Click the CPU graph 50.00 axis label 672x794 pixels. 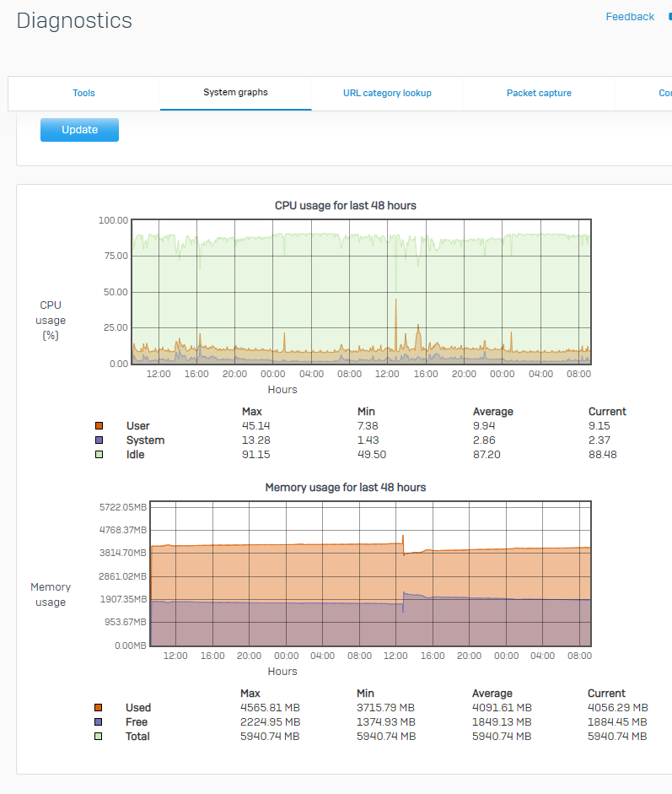pos(116,292)
